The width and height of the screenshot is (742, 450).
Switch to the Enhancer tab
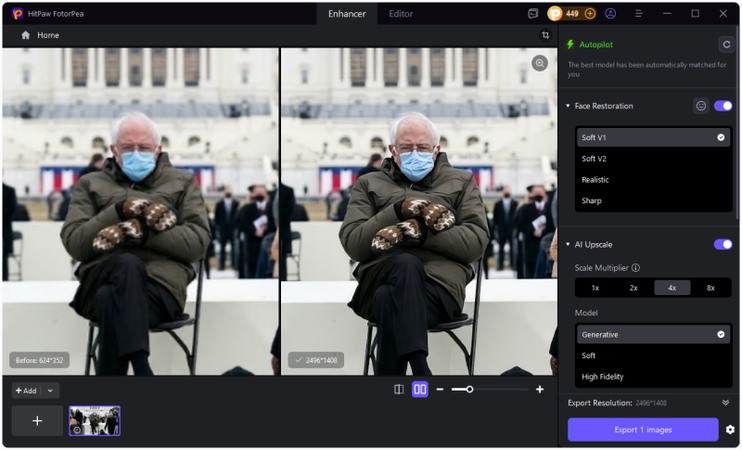347,14
